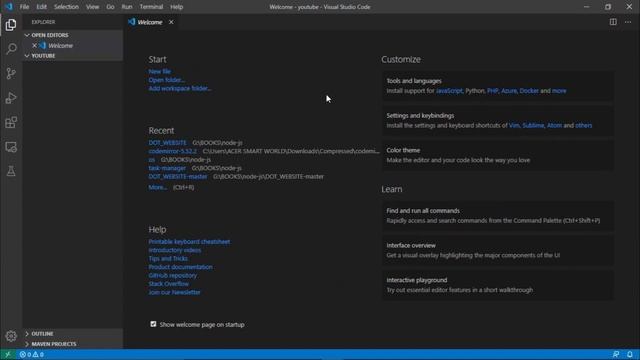Expand the Outline section
Viewport: 640px width, 360px height.
tap(72, 333)
